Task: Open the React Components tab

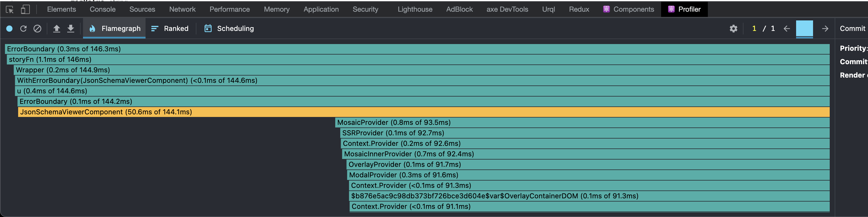Action: click(x=628, y=9)
